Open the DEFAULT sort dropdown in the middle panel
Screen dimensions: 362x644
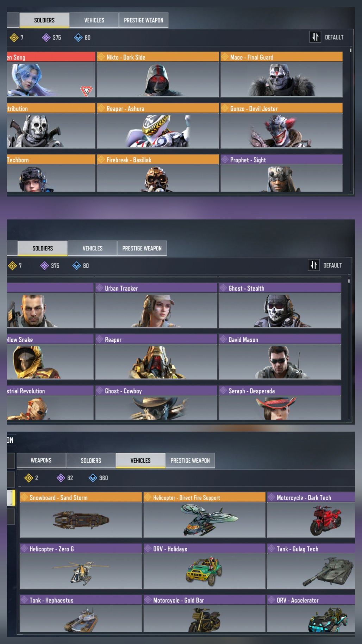(x=325, y=265)
